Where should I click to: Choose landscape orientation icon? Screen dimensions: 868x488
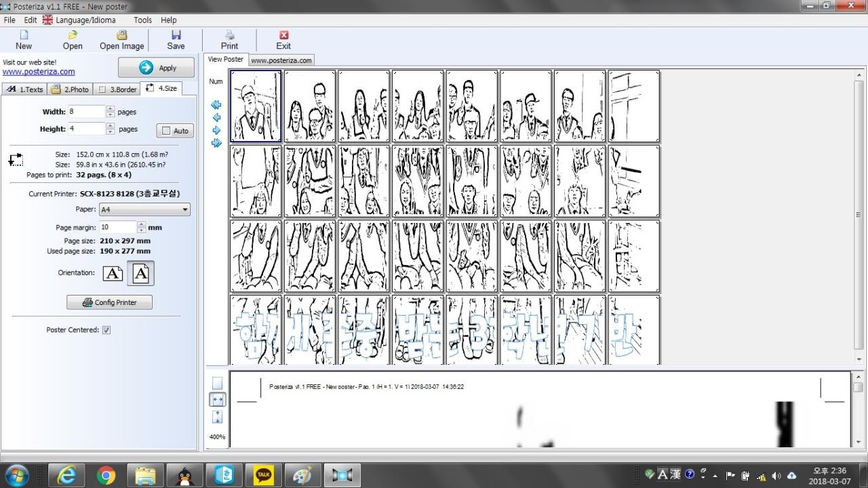pos(113,273)
